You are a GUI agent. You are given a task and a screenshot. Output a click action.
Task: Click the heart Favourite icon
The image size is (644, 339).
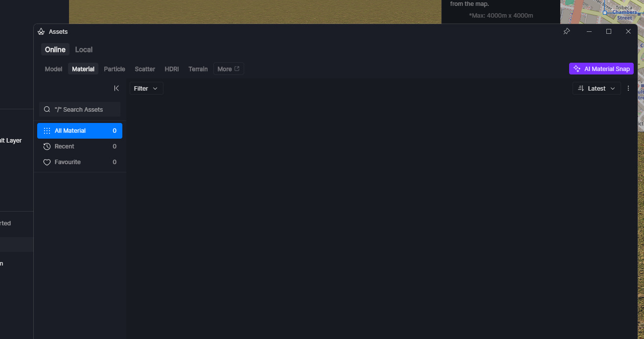coord(47,162)
